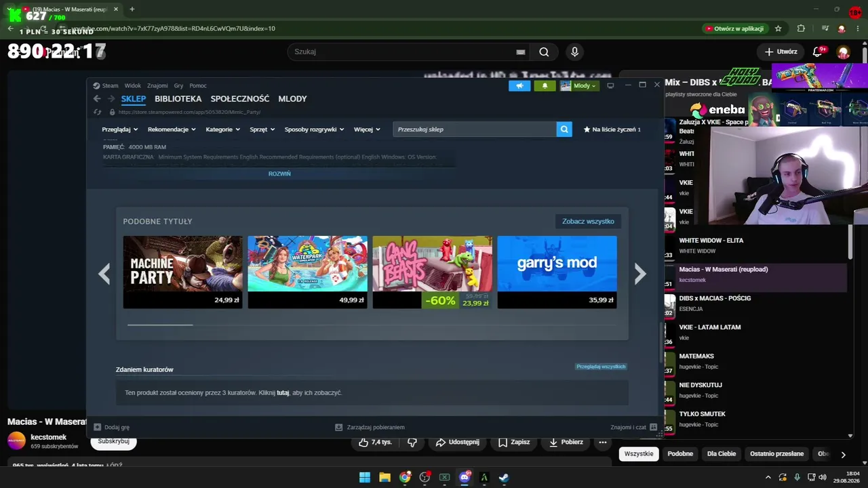Open YouTube notifications bell

[x=818, y=52]
